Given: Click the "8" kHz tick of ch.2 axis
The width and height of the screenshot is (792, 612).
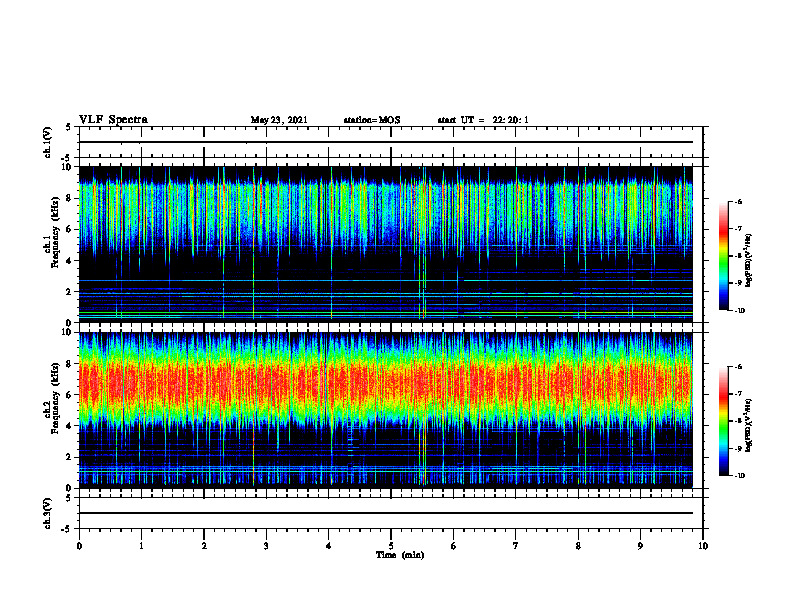Looking at the screenshot, I should [x=70, y=364].
